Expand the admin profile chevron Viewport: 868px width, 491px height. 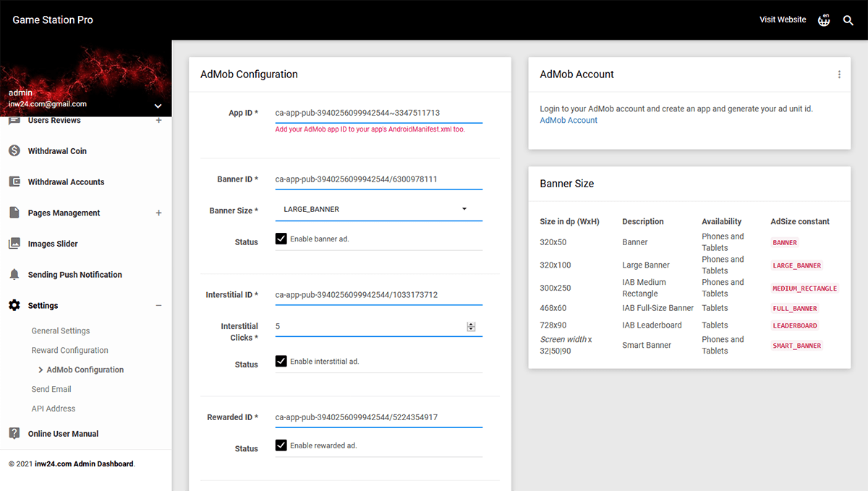[x=158, y=106]
